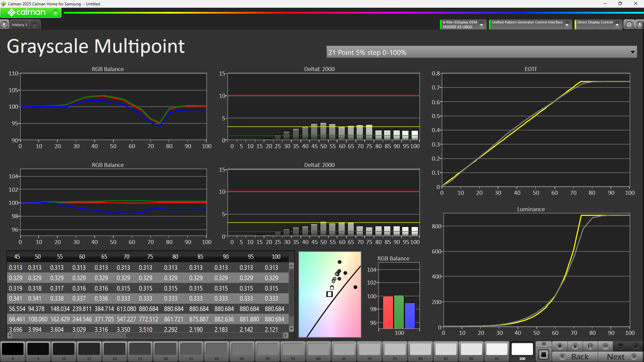Click data table vertical scroll down arrow
Image resolution: width=644 pixels, height=362 pixels.
(291, 329)
